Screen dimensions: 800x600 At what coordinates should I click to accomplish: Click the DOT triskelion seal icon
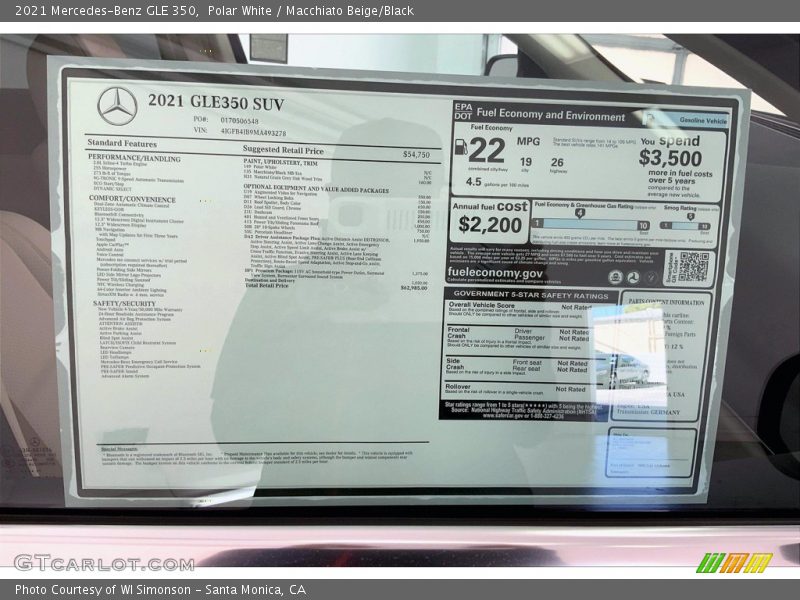tap(633, 278)
